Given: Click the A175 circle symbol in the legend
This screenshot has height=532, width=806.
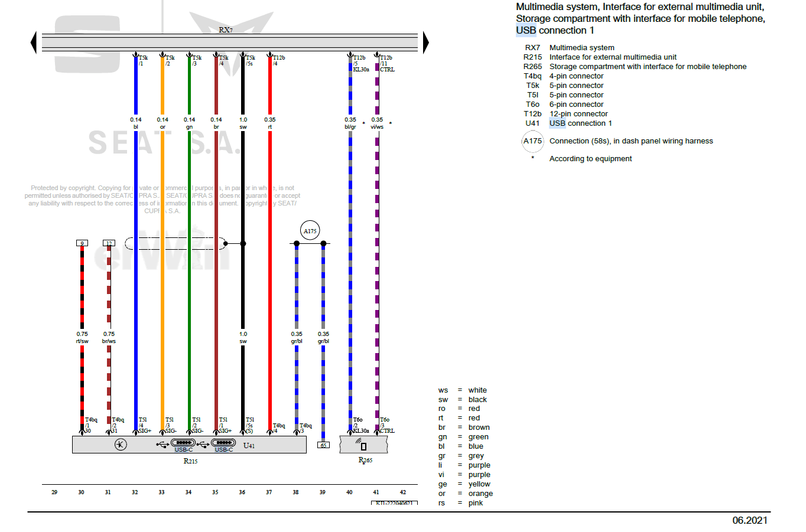Looking at the screenshot, I should click(x=532, y=141).
